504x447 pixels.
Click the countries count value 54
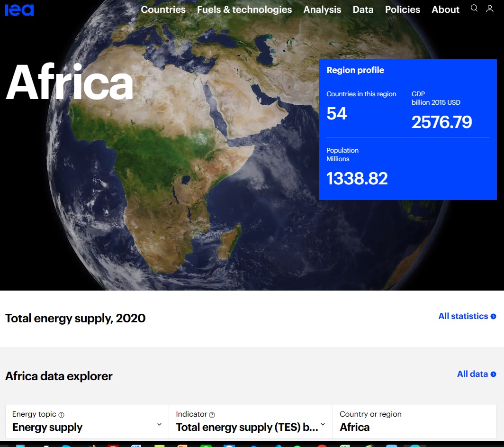click(336, 113)
